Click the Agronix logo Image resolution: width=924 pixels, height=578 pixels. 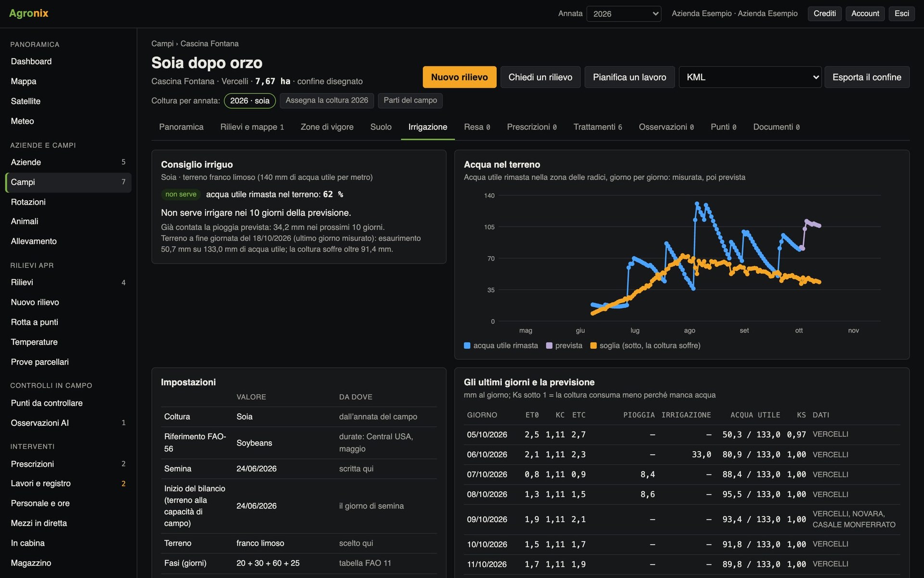pyautogui.click(x=29, y=13)
